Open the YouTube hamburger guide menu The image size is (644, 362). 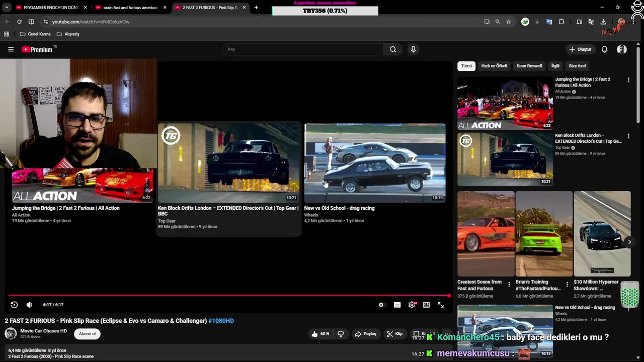point(11,49)
